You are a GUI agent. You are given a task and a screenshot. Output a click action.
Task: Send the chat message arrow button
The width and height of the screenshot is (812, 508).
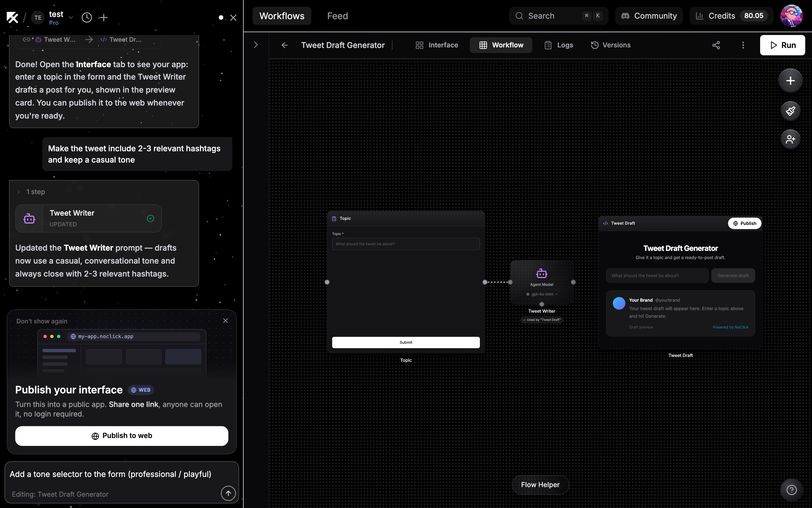(x=228, y=493)
